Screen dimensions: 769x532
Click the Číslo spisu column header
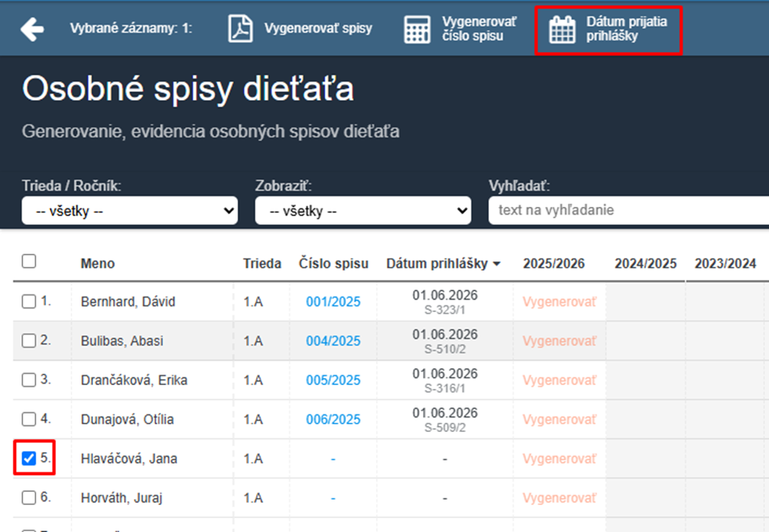(x=334, y=264)
